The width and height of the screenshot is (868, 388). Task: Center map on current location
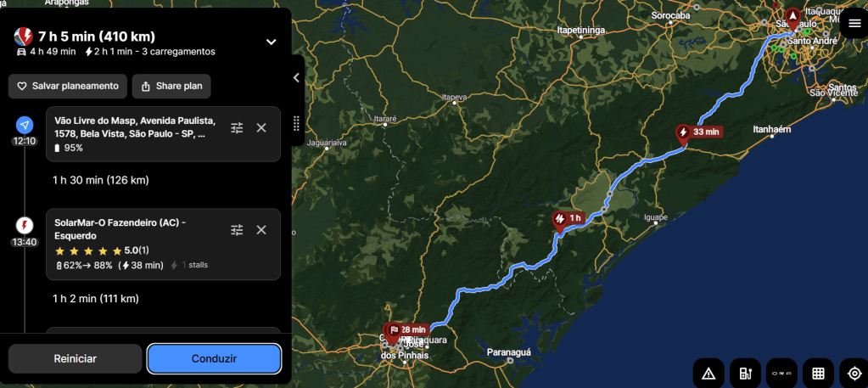854,373
